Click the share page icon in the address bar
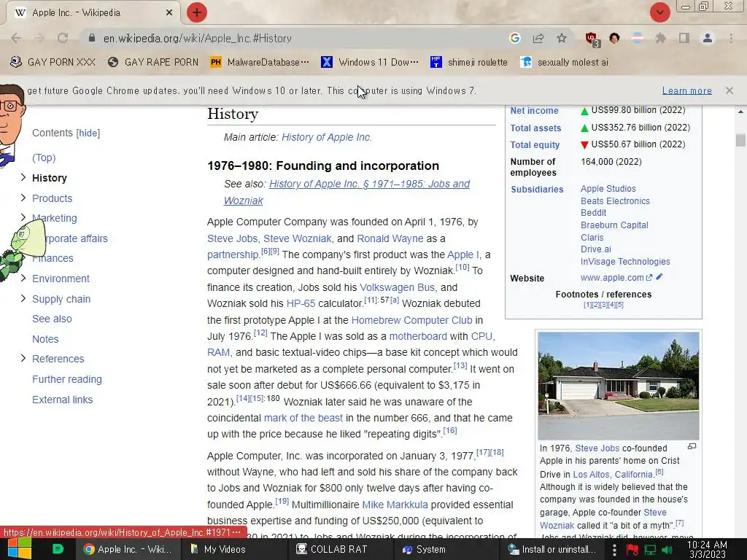The width and height of the screenshot is (747, 560). coord(538,38)
